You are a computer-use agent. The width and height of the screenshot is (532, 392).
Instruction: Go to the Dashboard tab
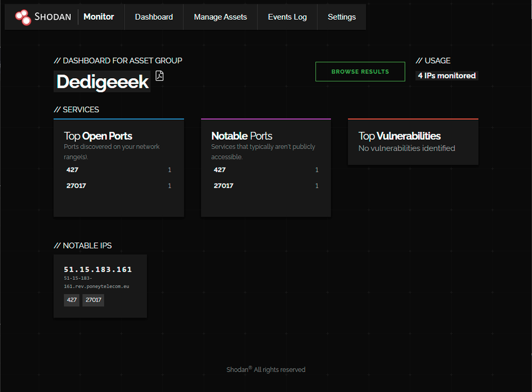pyautogui.click(x=154, y=17)
